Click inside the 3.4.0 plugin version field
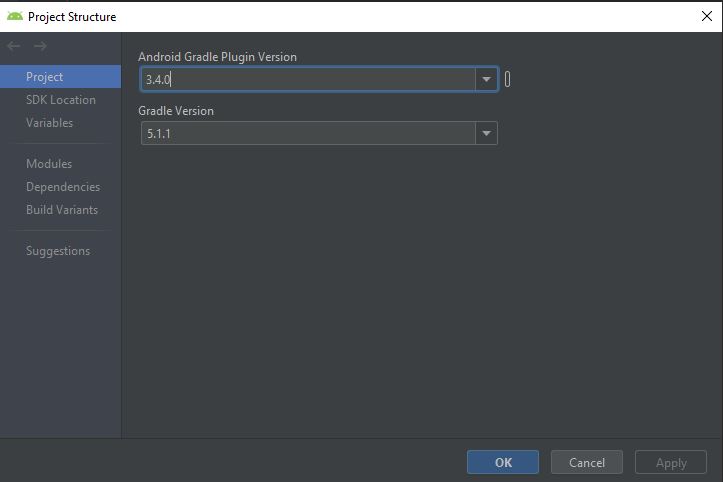Viewport: 723px width, 482px height. tap(308, 79)
